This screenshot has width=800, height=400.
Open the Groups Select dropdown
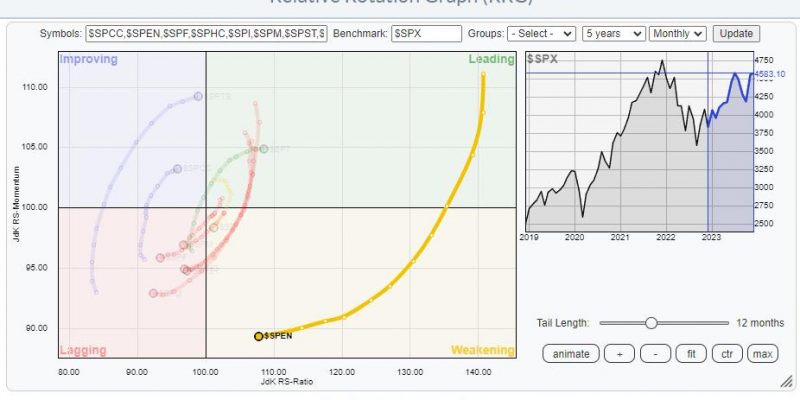[541, 34]
